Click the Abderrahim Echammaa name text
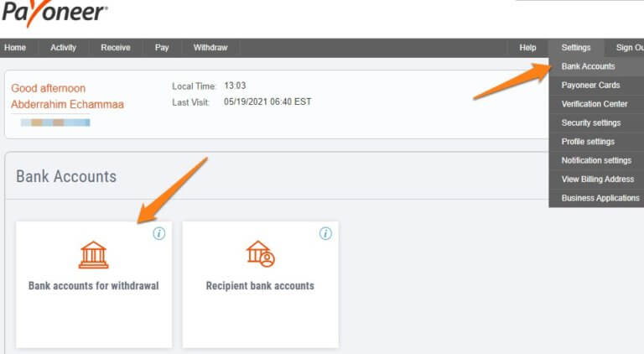Viewport: 644px width, 354px height. coord(67,104)
